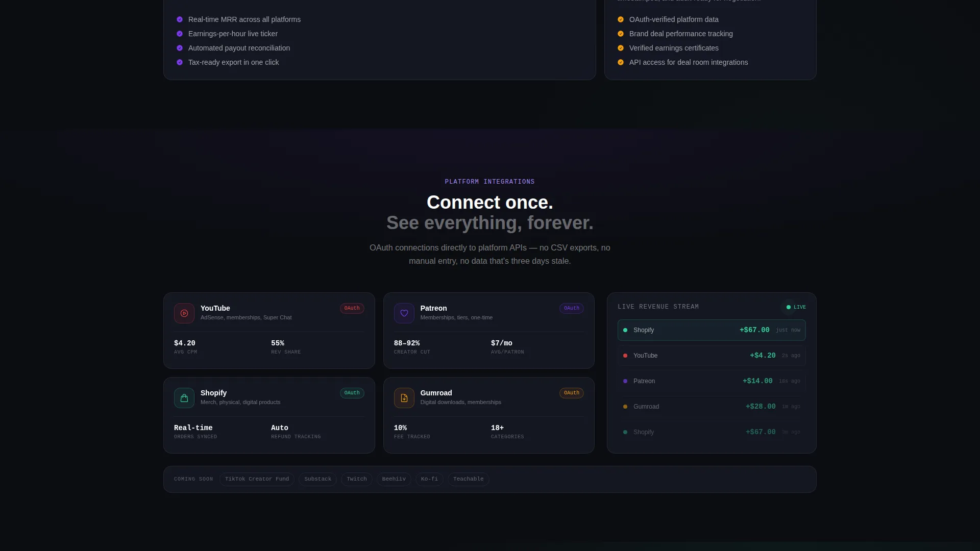Open the Shopify integration card title
This screenshot has width=980, height=551.
(213, 393)
